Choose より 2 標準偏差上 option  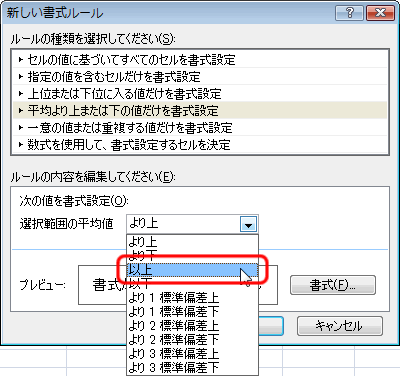192,326
